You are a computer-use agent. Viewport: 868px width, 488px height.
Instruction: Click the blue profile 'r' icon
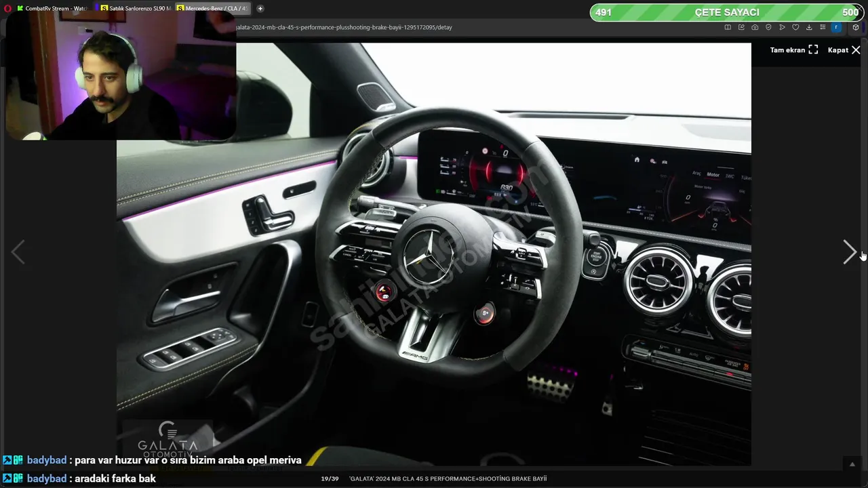coord(836,27)
